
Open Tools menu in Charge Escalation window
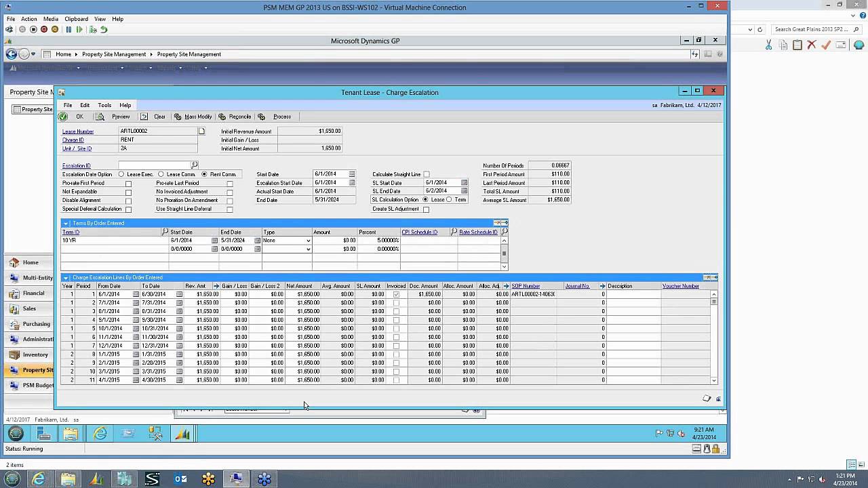(104, 105)
